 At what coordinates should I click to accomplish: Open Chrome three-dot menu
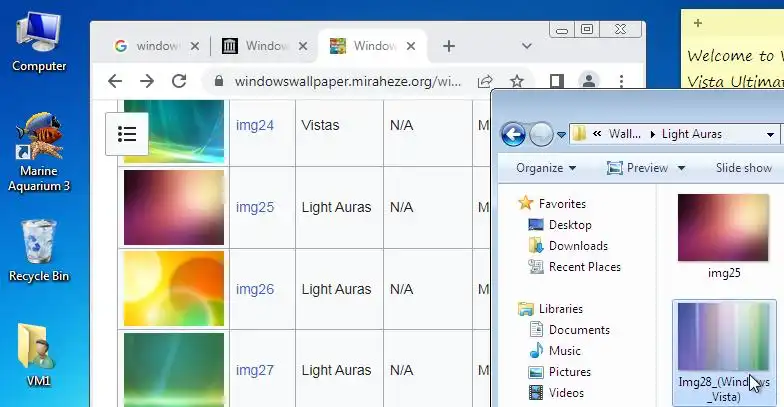(x=621, y=81)
